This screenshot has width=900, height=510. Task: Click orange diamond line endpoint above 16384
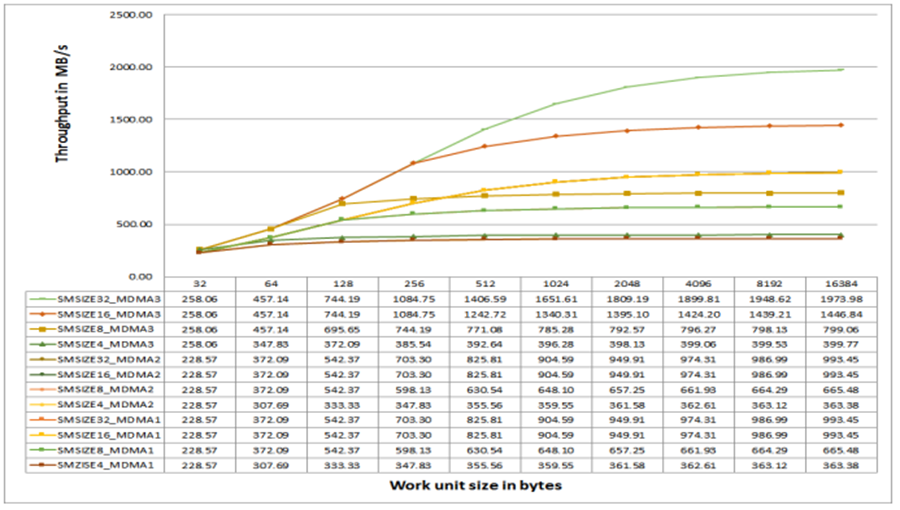coord(841,125)
